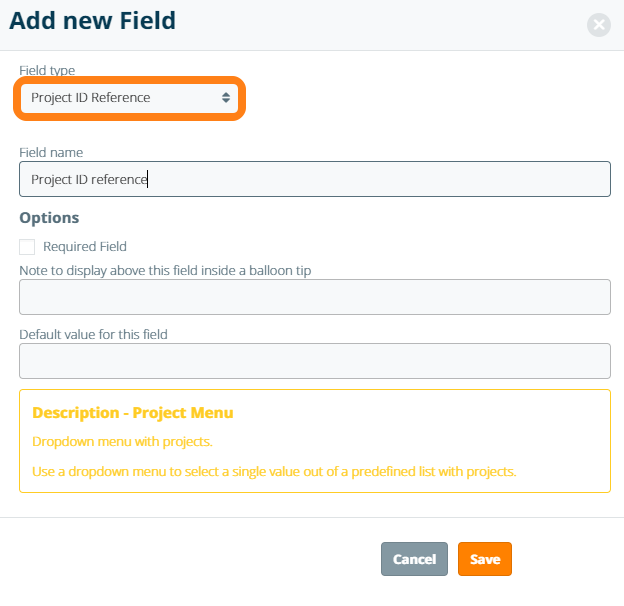Click the Field name label
Image resolution: width=624 pixels, height=606 pixels.
(51, 152)
